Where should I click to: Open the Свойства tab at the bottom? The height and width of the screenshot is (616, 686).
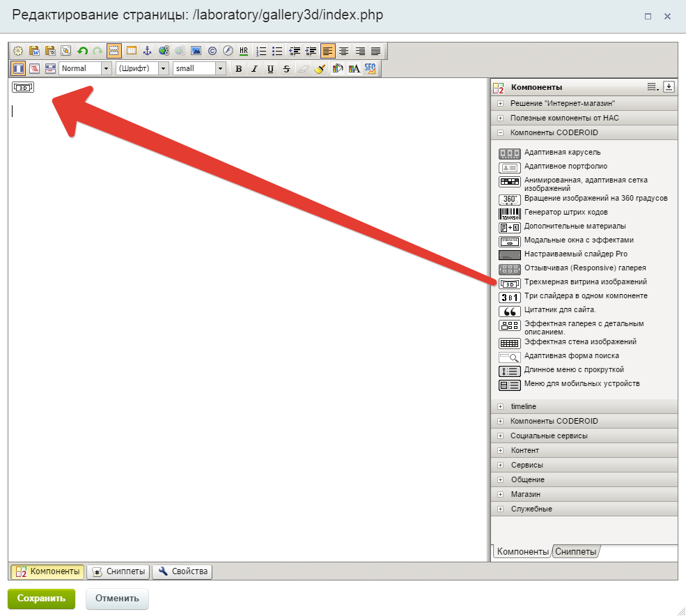(182, 572)
